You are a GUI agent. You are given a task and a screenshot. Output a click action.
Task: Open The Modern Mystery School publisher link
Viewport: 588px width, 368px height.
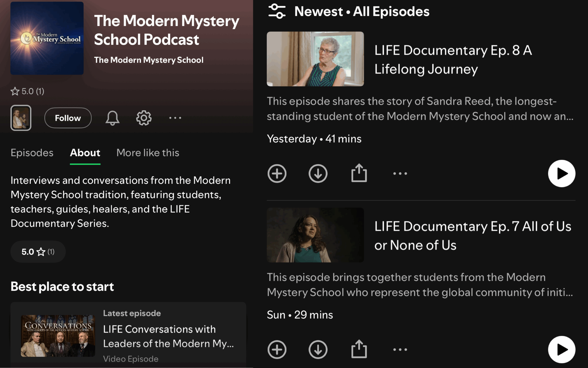(149, 60)
